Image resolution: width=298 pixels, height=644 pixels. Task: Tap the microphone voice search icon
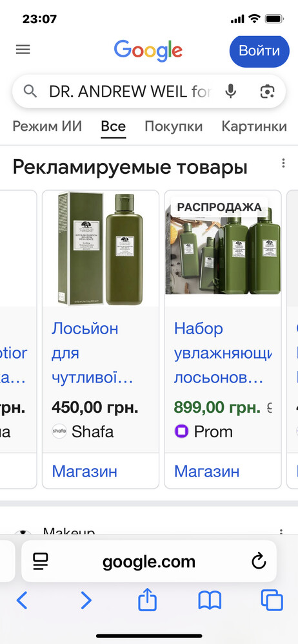[231, 91]
